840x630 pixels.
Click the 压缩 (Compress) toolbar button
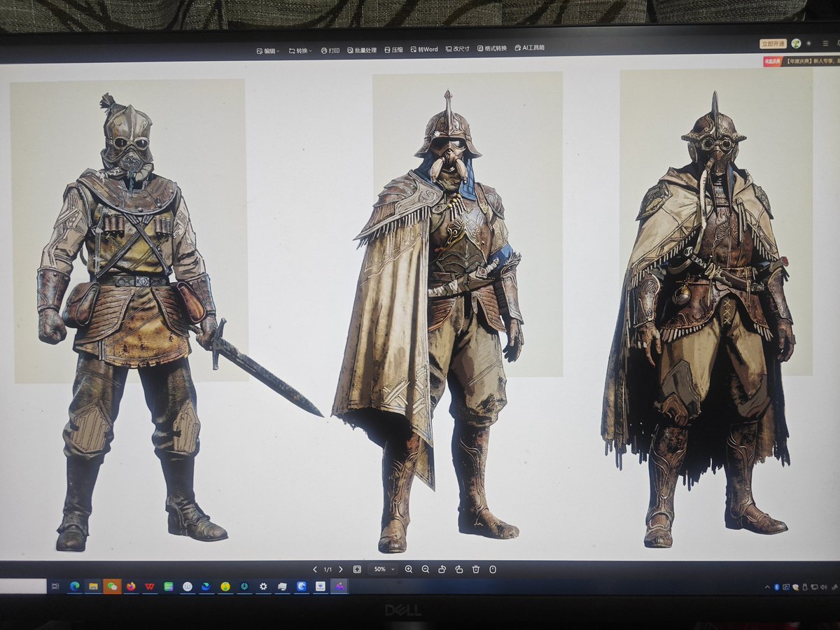[x=393, y=50]
